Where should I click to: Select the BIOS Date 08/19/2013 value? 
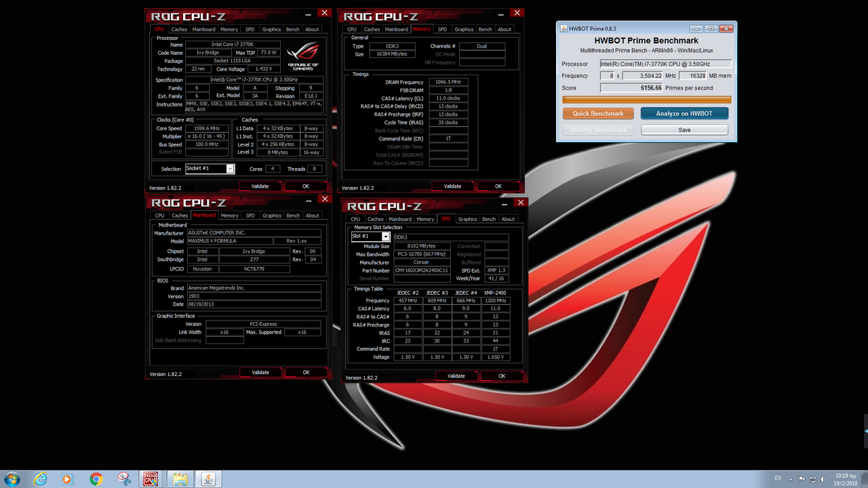pyautogui.click(x=254, y=304)
